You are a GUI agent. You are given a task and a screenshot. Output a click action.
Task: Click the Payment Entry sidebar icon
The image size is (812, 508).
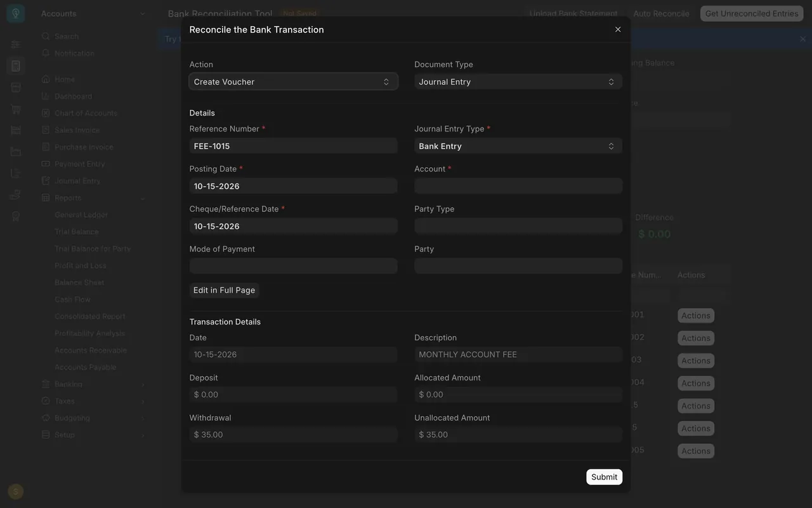46,164
